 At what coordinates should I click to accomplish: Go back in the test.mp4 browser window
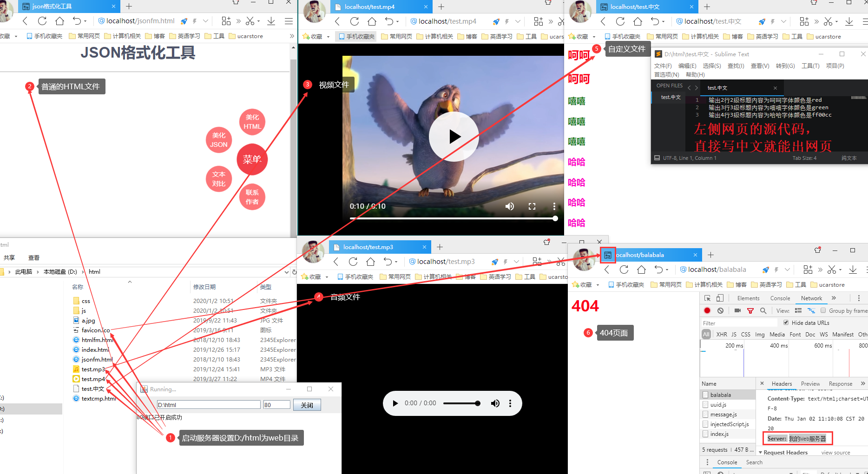[337, 21]
